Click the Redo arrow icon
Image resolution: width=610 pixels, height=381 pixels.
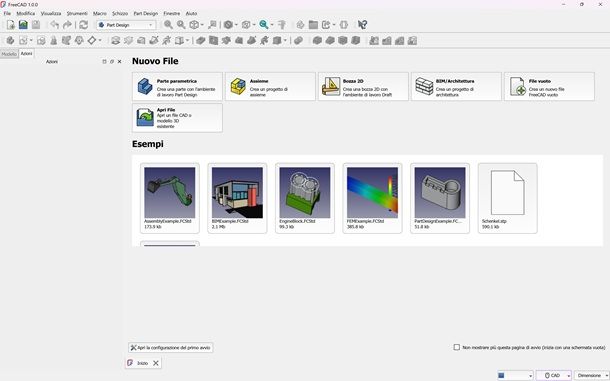tap(67, 25)
